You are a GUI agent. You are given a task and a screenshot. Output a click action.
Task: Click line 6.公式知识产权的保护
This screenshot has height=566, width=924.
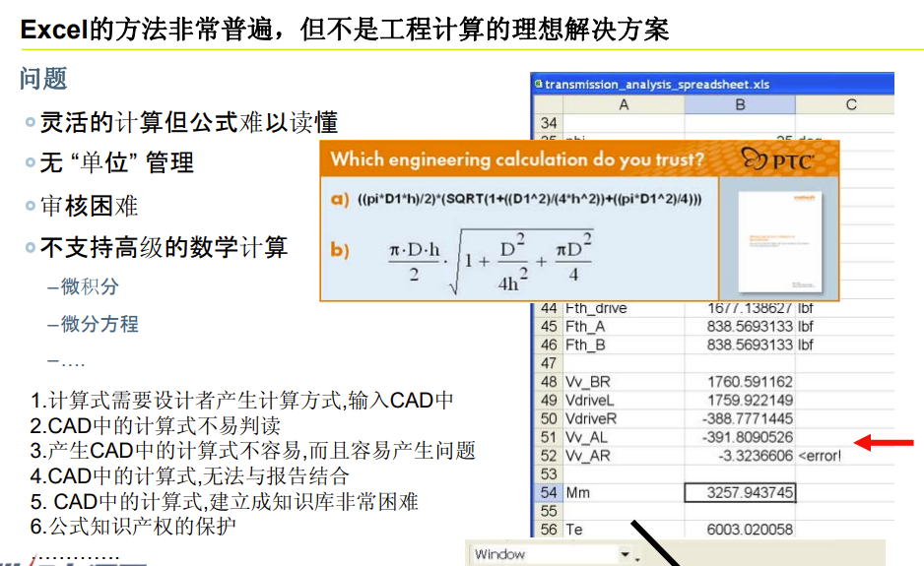click(133, 526)
